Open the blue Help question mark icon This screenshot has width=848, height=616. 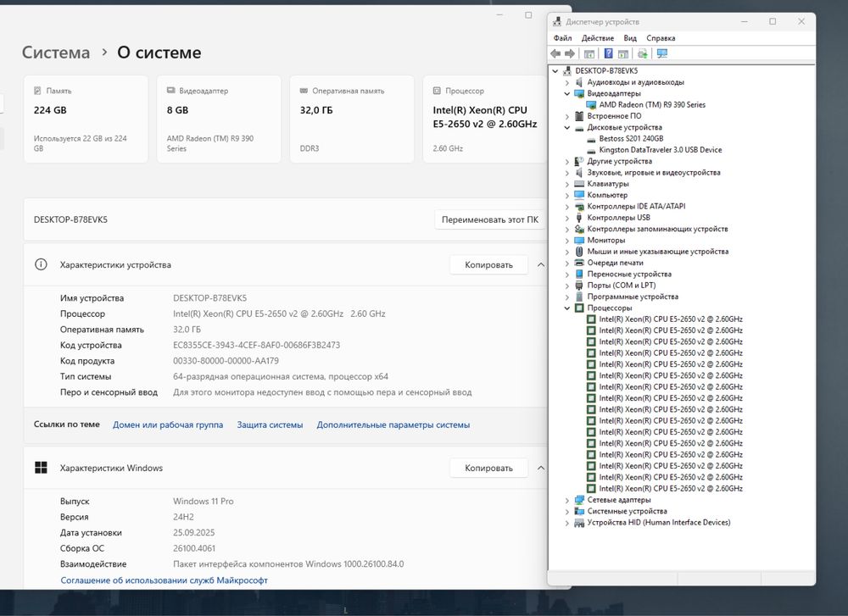coord(608,53)
